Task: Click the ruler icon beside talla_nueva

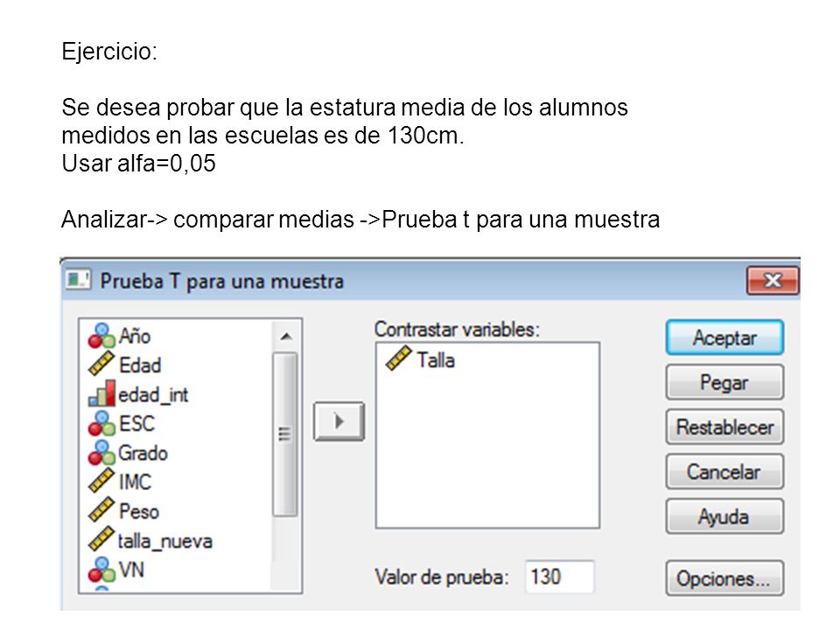Action: [x=101, y=540]
